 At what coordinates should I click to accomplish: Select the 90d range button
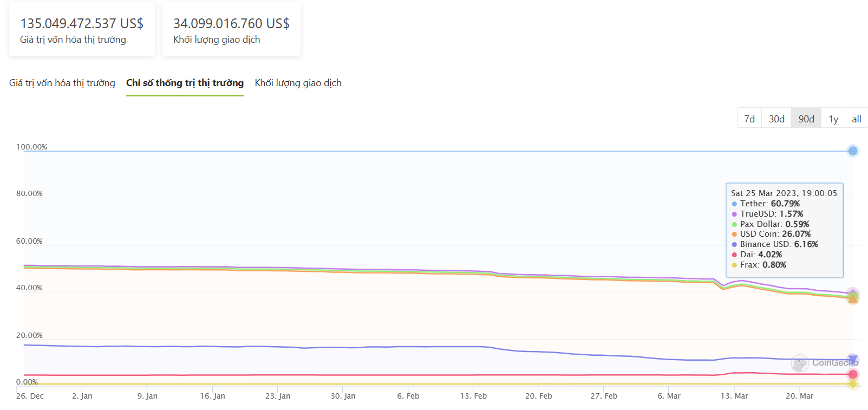click(806, 119)
